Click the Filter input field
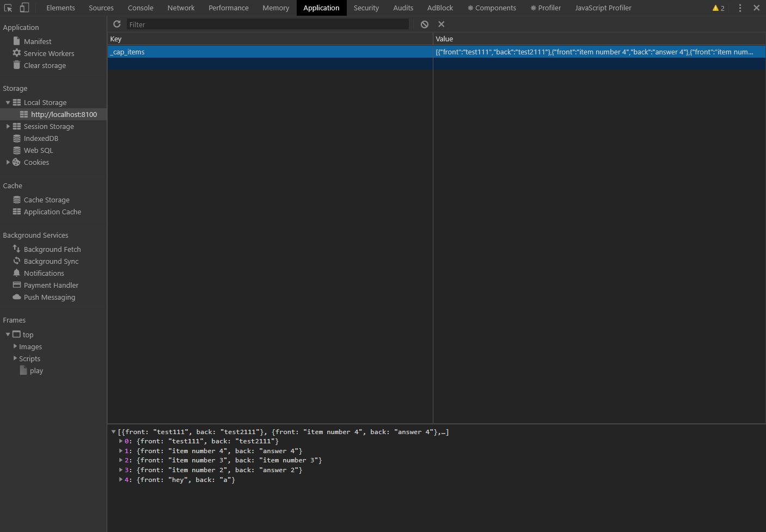Image resolution: width=766 pixels, height=532 pixels. click(267, 24)
